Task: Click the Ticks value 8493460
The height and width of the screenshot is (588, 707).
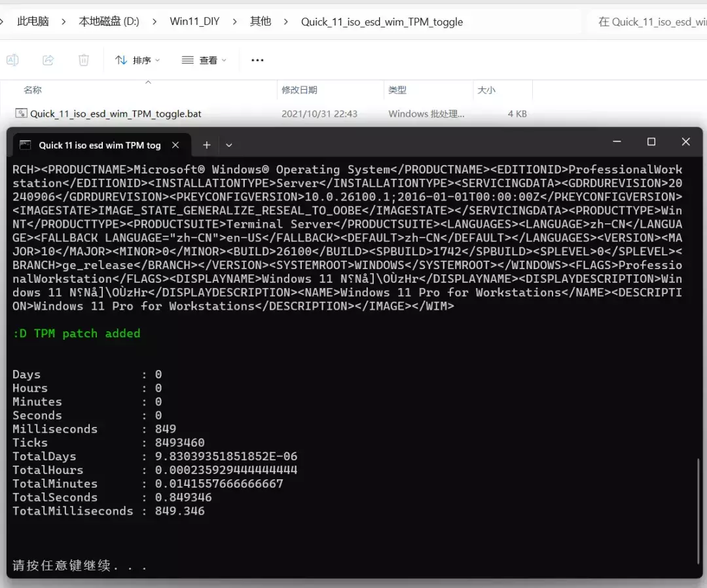Action: click(179, 443)
